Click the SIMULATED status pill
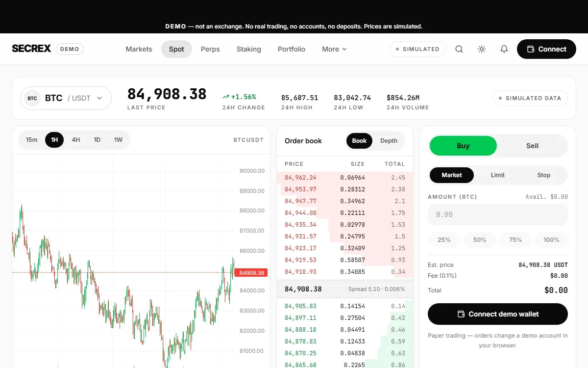 pos(418,49)
